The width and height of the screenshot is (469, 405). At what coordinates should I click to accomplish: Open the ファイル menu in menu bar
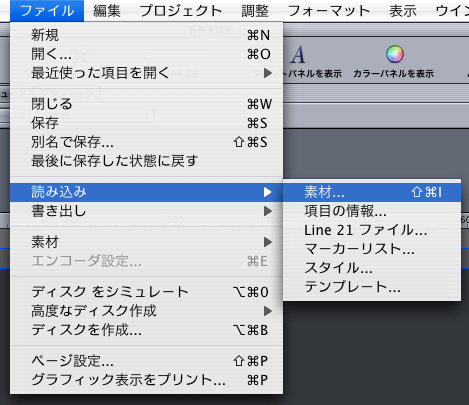pyautogui.click(x=47, y=11)
